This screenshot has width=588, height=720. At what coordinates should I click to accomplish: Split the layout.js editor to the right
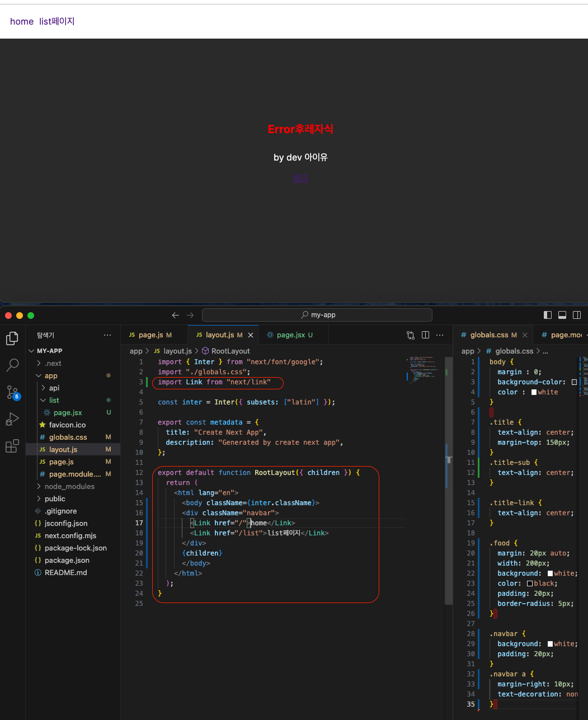(x=425, y=335)
